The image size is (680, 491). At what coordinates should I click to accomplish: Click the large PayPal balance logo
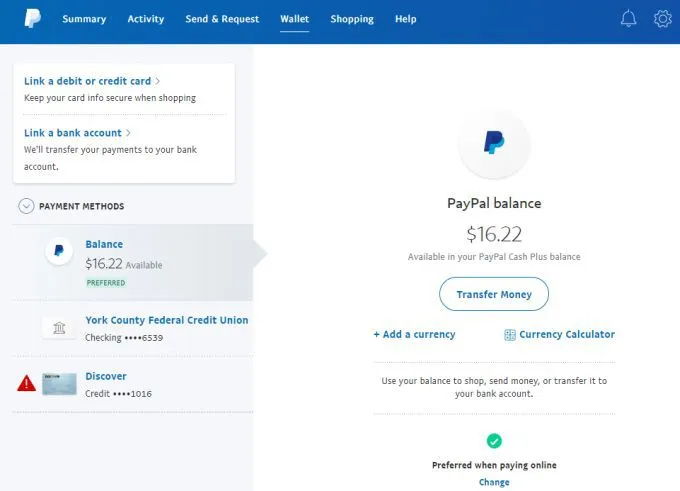[x=494, y=143]
